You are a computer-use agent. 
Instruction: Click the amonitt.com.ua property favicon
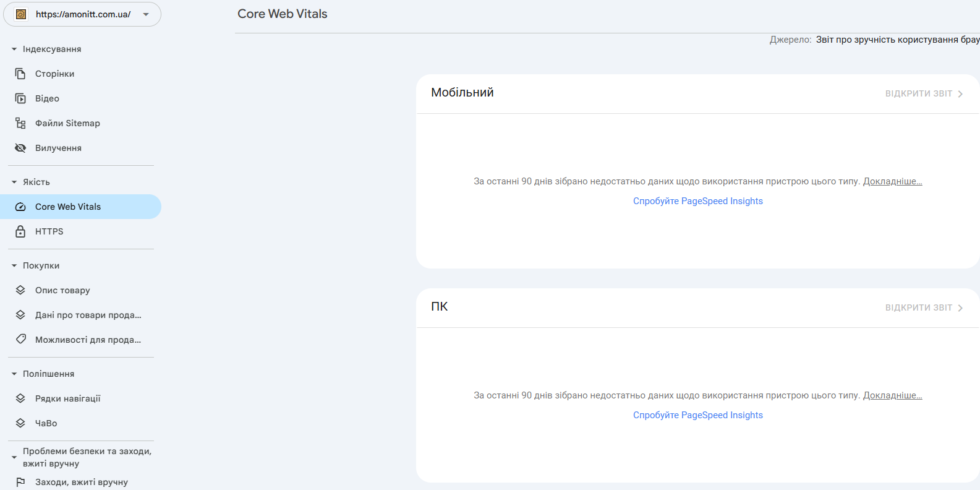pyautogui.click(x=21, y=14)
